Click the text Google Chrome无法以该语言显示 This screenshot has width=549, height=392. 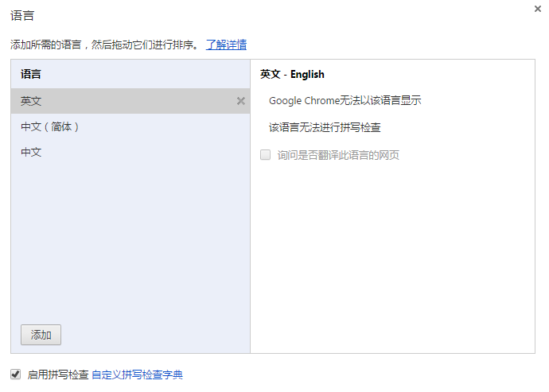click(x=345, y=100)
